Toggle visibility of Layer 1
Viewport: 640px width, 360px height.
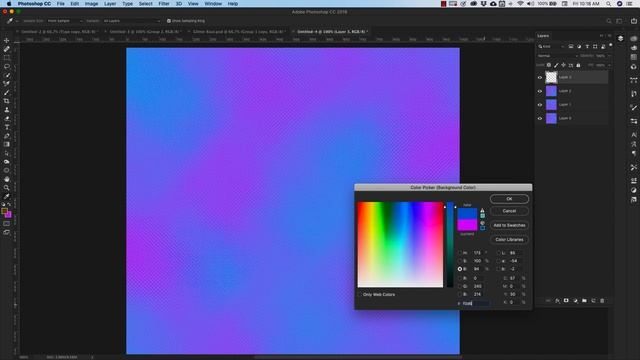(x=540, y=105)
